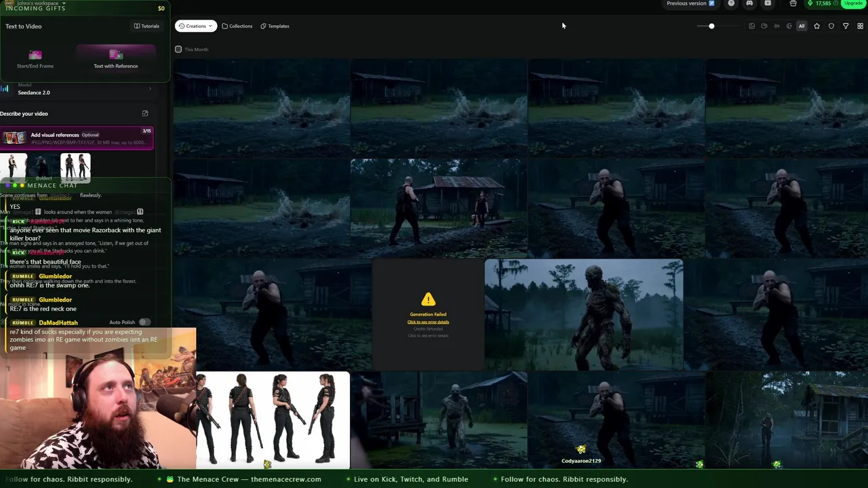Click the 3/15 reference counter badge

pos(146,131)
